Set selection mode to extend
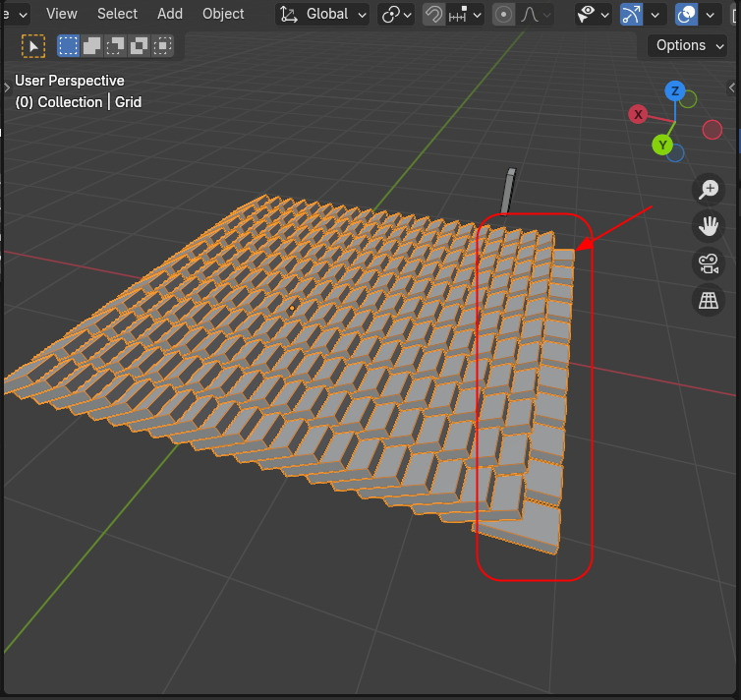 pos(91,46)
